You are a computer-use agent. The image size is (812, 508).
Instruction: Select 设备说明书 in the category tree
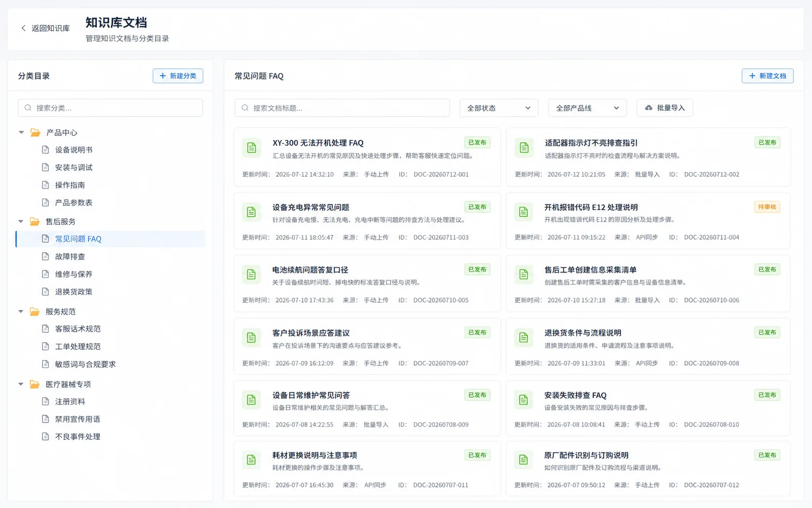click(74, 150)
